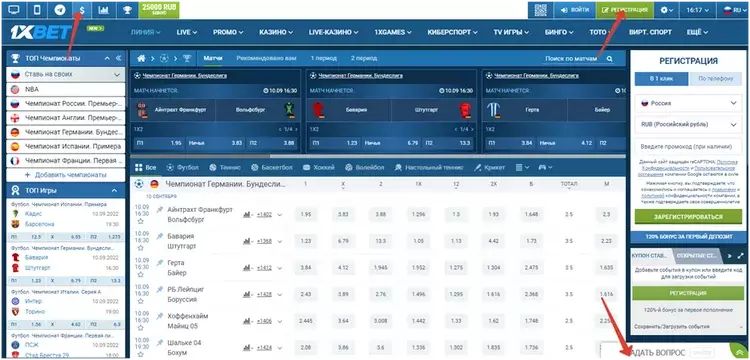This screenshot has width=750, height=360.
Task: Favorite the Айнтрахт Франкфурт match with star
Action: coord(141,221)
